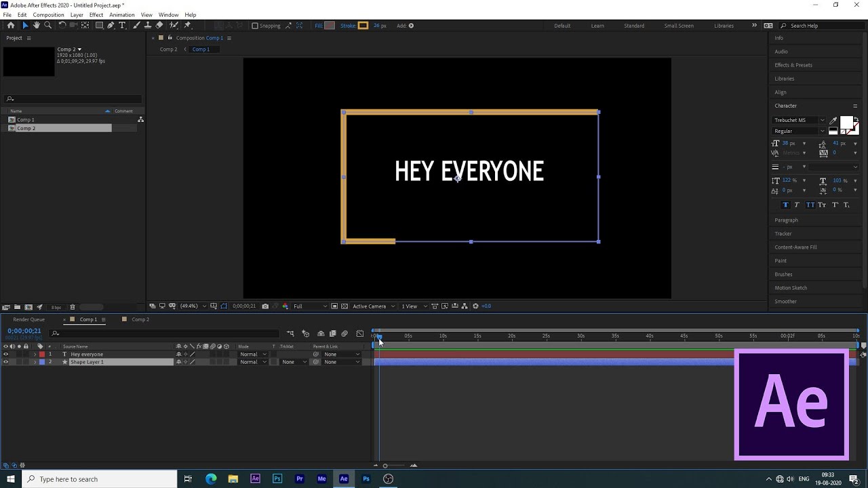Open the Animation menu
868x488 pixels.
pyautogui.click(x=121, y=15)
